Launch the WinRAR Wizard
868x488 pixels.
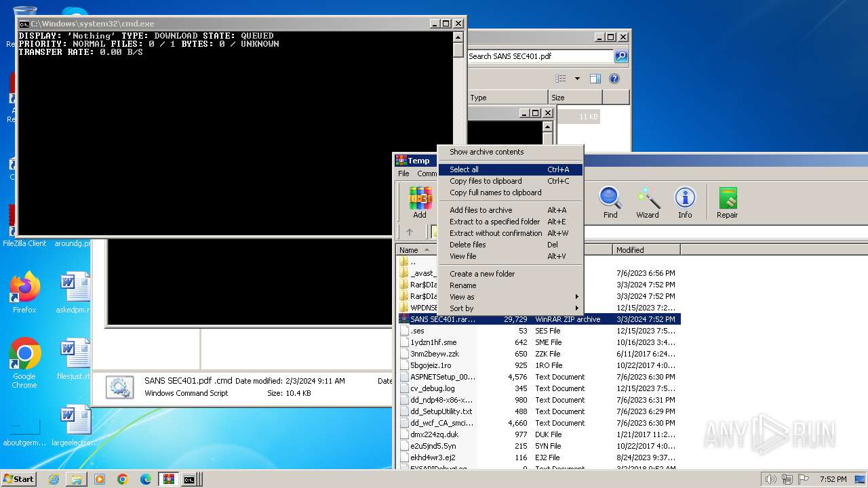tap(648, 202)
